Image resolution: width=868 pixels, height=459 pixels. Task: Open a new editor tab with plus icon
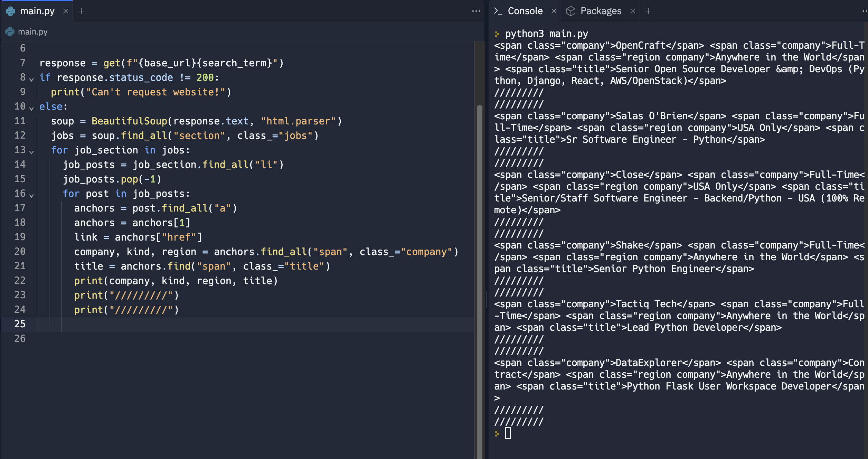[x=81, y=11]
